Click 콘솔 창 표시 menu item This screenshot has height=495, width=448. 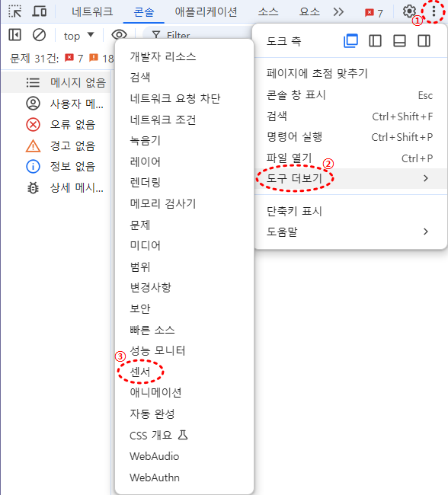pyautogui.click(x=350, y=95)
